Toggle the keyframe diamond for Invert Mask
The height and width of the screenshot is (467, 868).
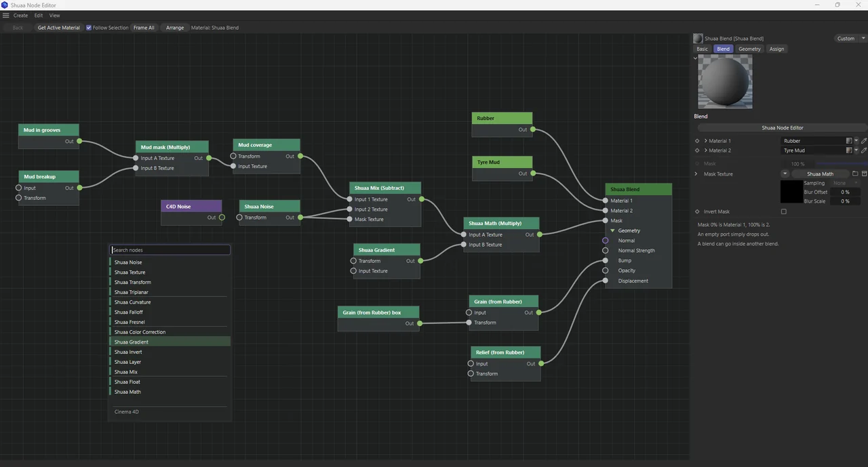click(697, 211)
